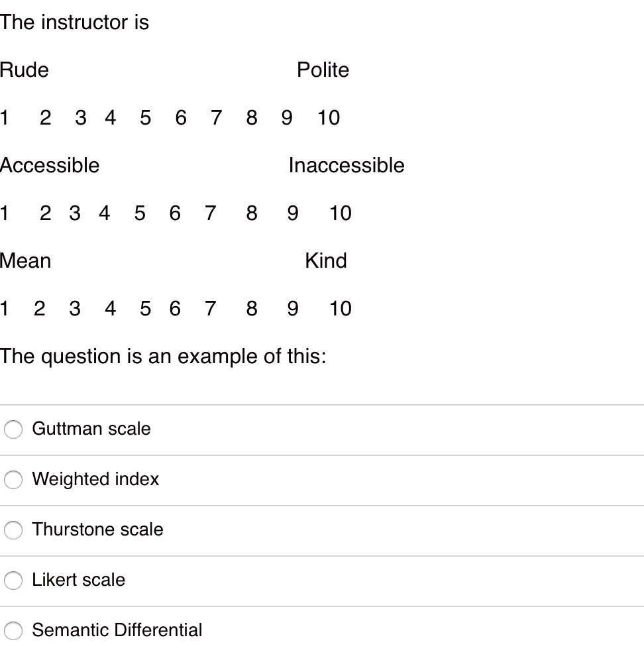Rate 9 on the Mean–Kind scale
This screenshot has width=644, height=668.
tap(292, 308)
